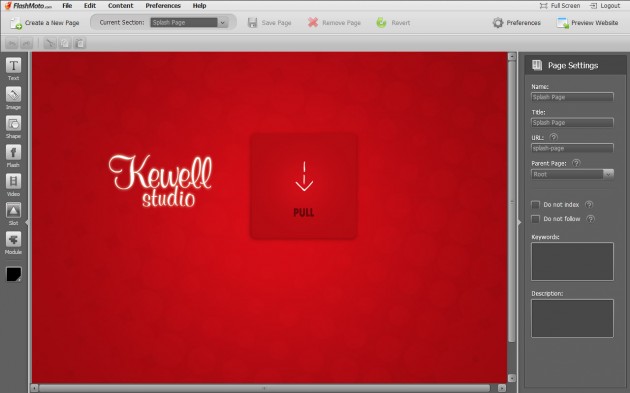Click the Keywords text area

tap(572, 262)
